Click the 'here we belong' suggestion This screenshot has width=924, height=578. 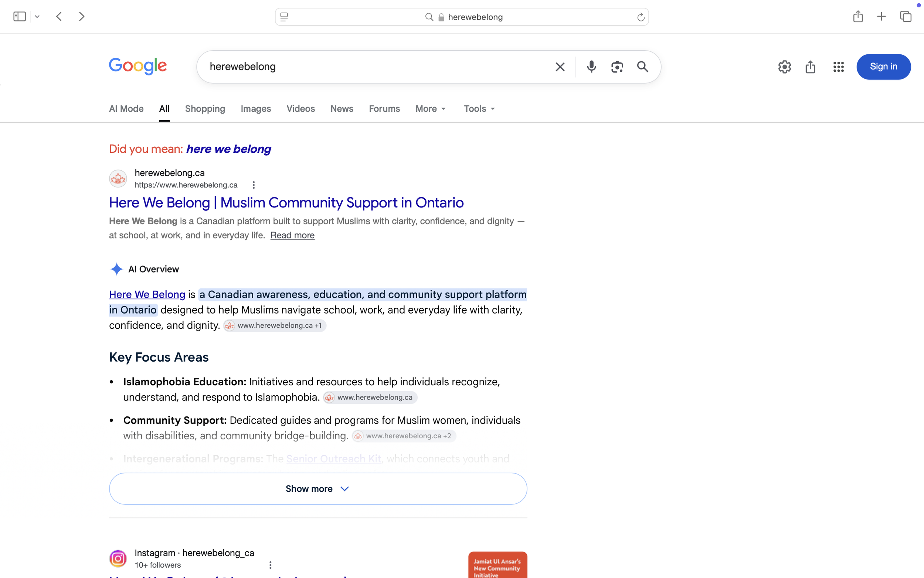pyautogui.click(x=228, y=149)
